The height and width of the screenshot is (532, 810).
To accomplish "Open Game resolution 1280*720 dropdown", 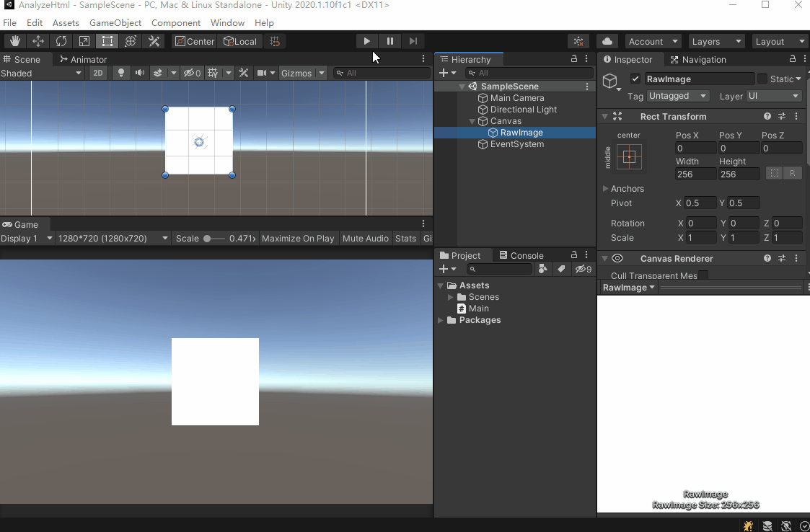I will point(113,238).
